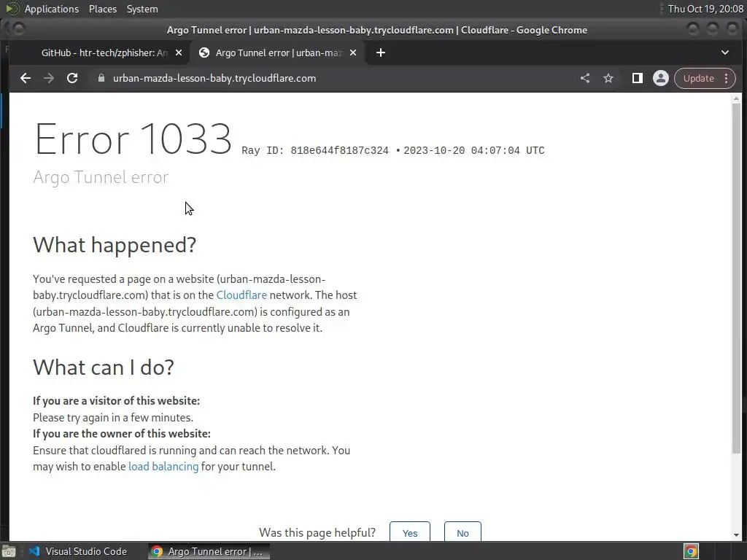Click the page vertical scrollbar thumb
This screenshot has width=747, height=560.
[x=737, y=279]
